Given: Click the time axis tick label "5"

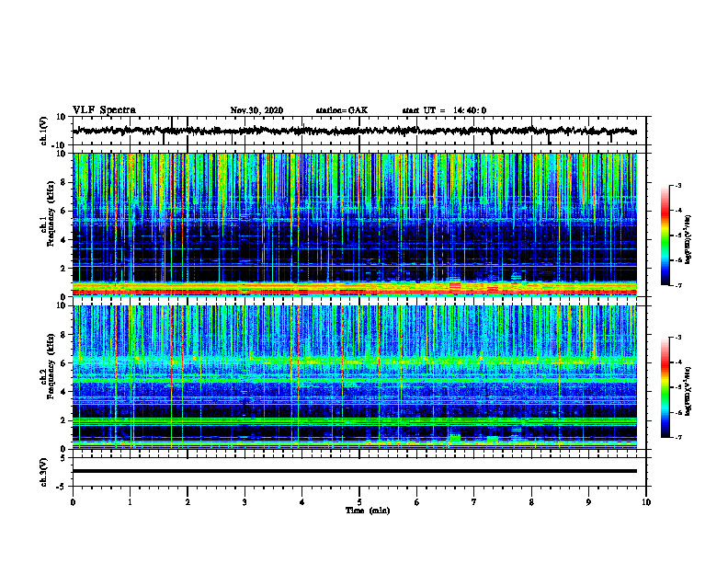Looking at the screenshot, I should tap(359, 502).
